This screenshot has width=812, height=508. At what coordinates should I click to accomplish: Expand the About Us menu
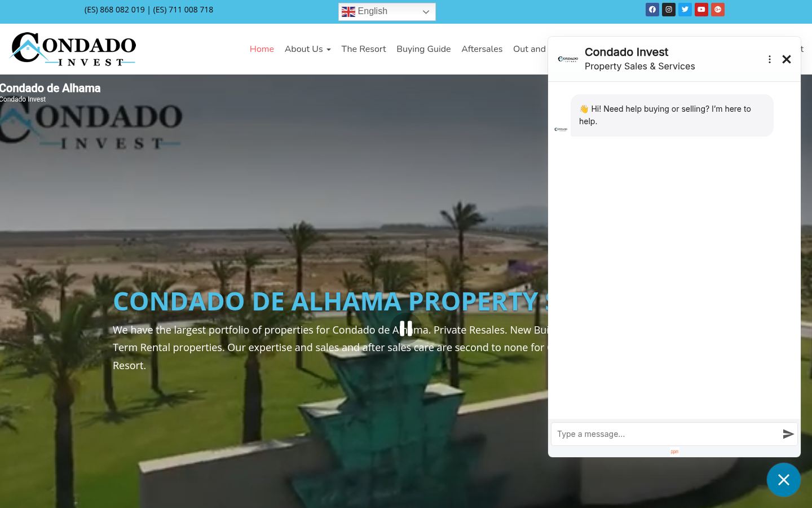click(x=307, y=49)
